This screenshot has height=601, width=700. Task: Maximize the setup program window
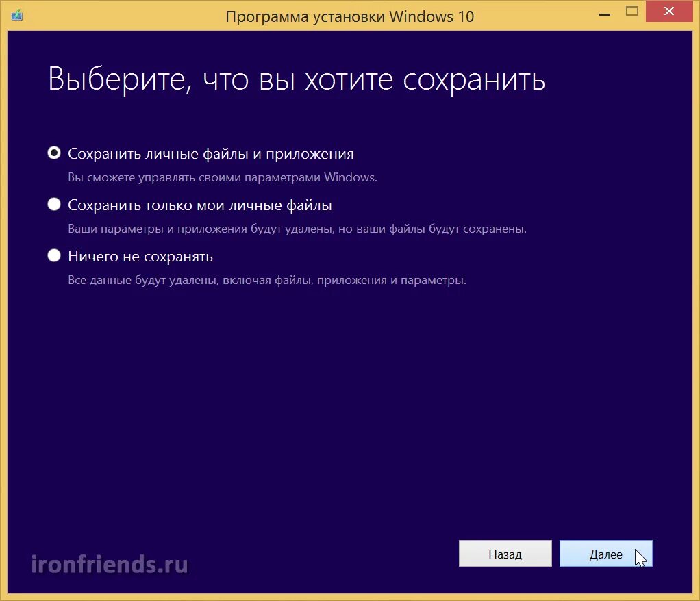point(632,11)
